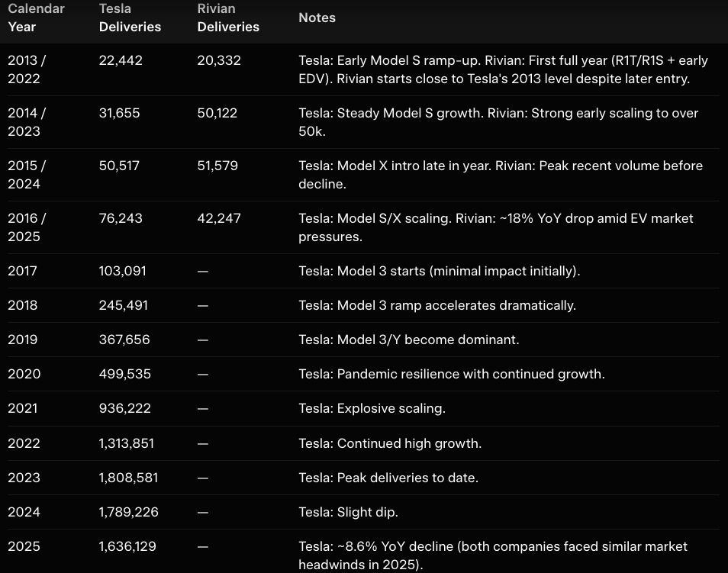Select the Tesla value 245,491
Screen dimensions: 728x573
(x=124, y=305)
